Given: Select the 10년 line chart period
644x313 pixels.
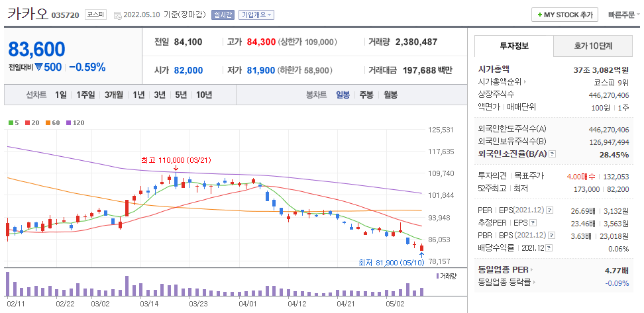Looking at the screenshot, I should click(x=204, y=95).
